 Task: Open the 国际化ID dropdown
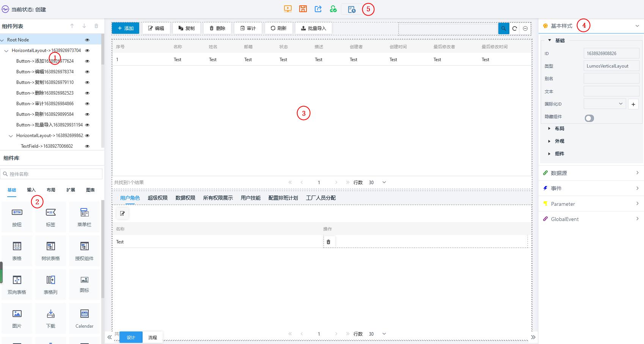(605, 104)
